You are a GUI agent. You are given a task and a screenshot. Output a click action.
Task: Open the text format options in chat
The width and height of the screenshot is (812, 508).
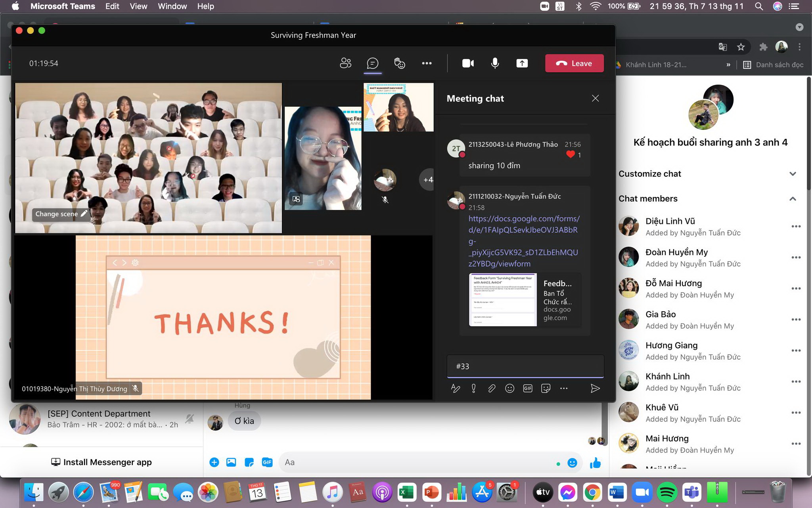coord(456,389)
